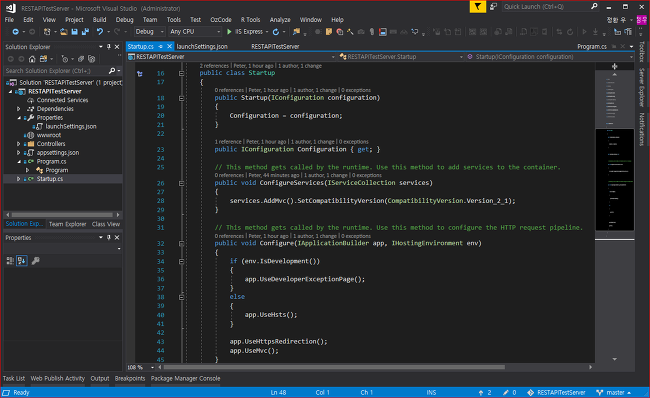
Task: Switch to the Class View tab
Action: point(106,224)
